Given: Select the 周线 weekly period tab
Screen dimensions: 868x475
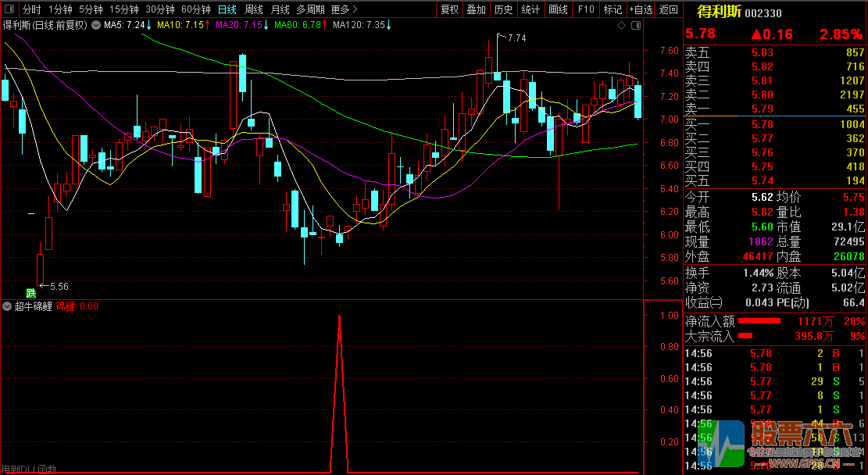Looking at the screenshot, I should (x=254, y=9).
